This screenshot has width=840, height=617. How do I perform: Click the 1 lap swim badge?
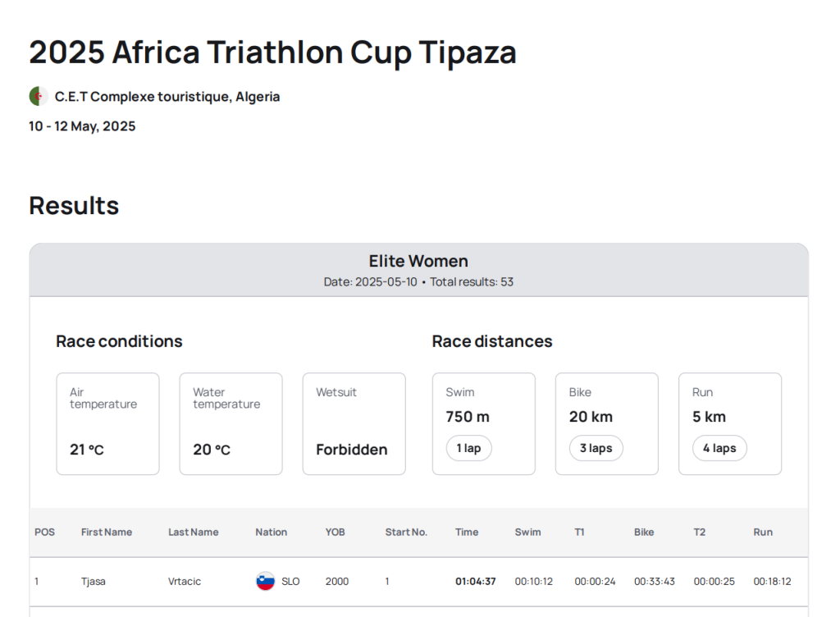click(x=469, y=448)
